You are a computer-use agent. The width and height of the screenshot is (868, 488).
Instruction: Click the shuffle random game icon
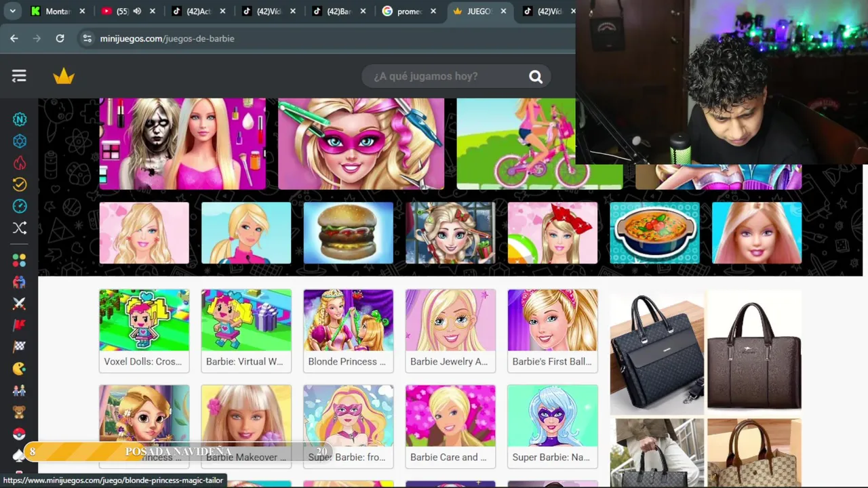click(x=20, y=228)
